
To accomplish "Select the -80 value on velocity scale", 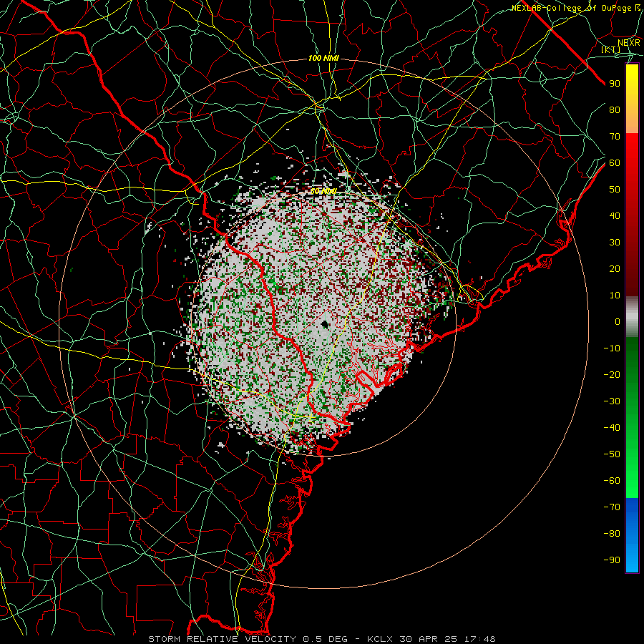I will [x=612, y=534].
